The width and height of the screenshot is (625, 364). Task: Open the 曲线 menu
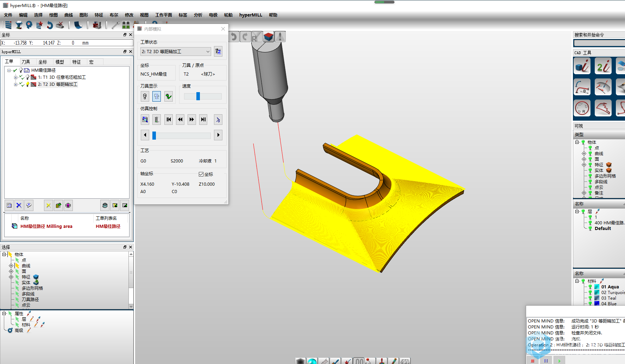[x=69, y=15]
